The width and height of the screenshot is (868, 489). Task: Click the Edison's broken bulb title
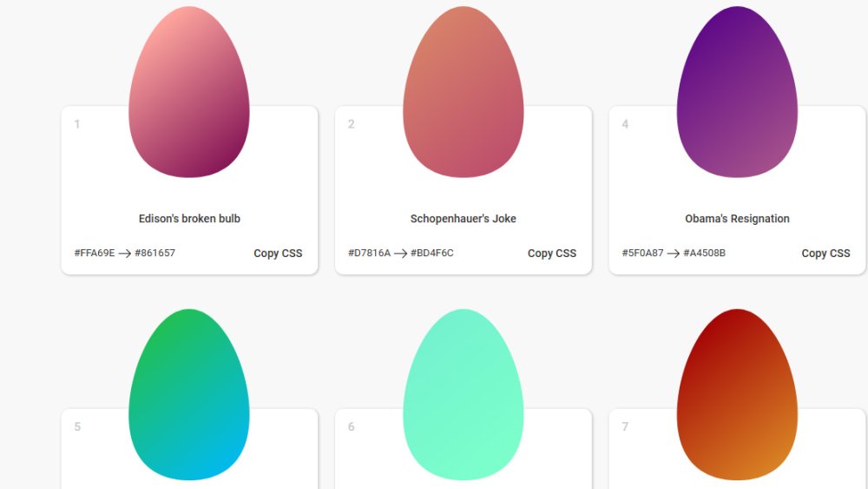[x=189, y=218]
